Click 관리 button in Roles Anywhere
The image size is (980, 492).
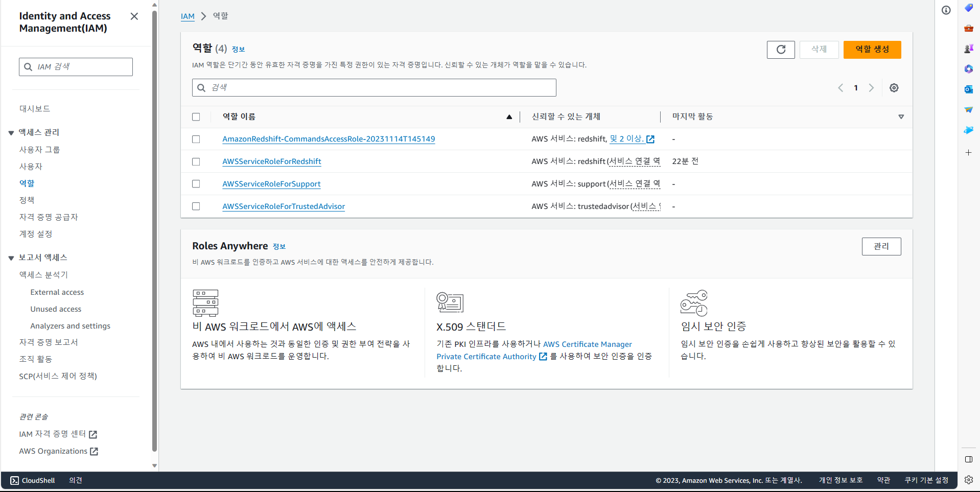pos(881,246)
